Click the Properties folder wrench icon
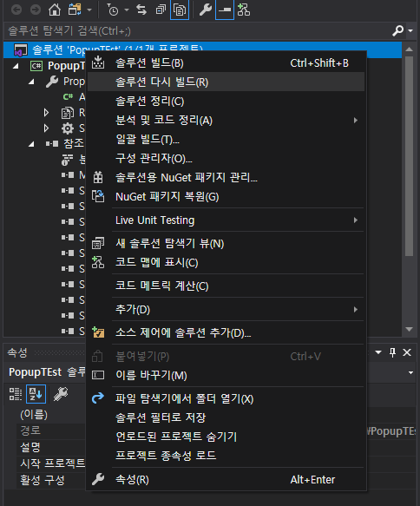 (52, 82)
